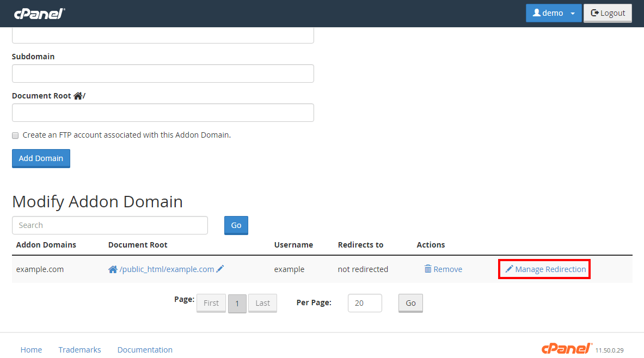Click the 'example' username cell

(289, 269)
